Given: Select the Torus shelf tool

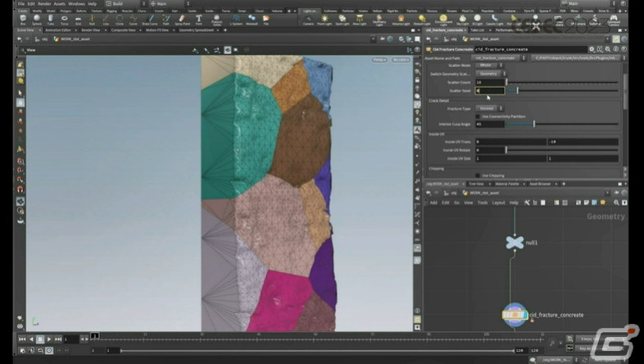Looking at the screenshot, I should tap(65, 20).
